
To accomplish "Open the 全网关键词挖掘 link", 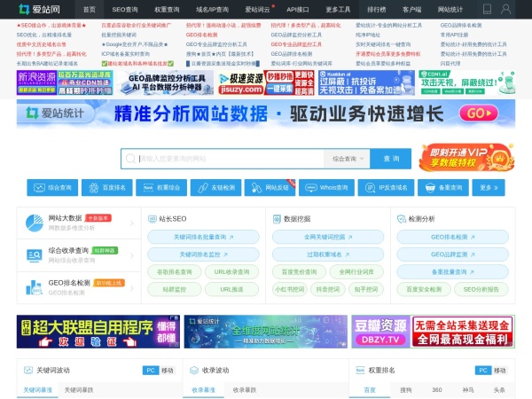I will (x=328, y=237).
